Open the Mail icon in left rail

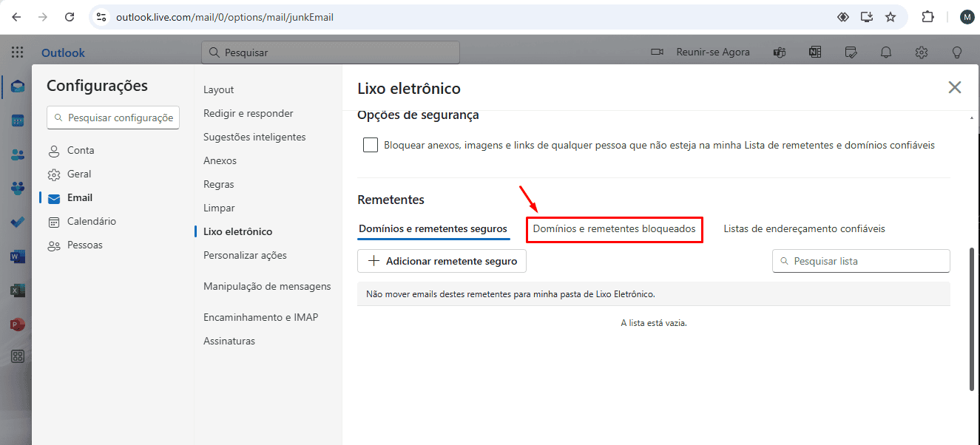[17, 86]
